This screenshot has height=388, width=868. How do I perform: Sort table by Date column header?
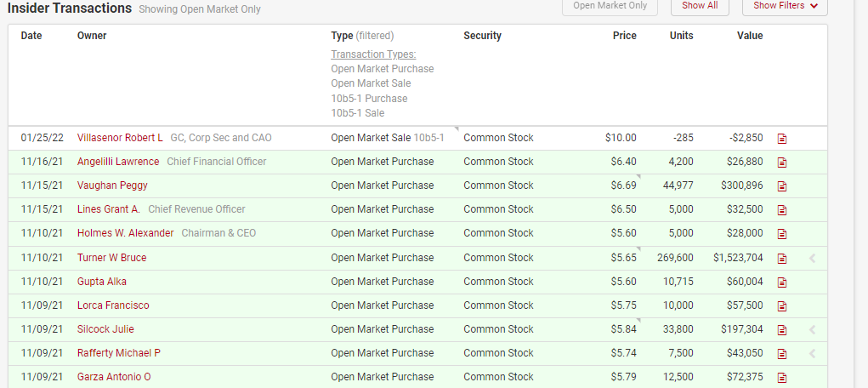point(31,36)
